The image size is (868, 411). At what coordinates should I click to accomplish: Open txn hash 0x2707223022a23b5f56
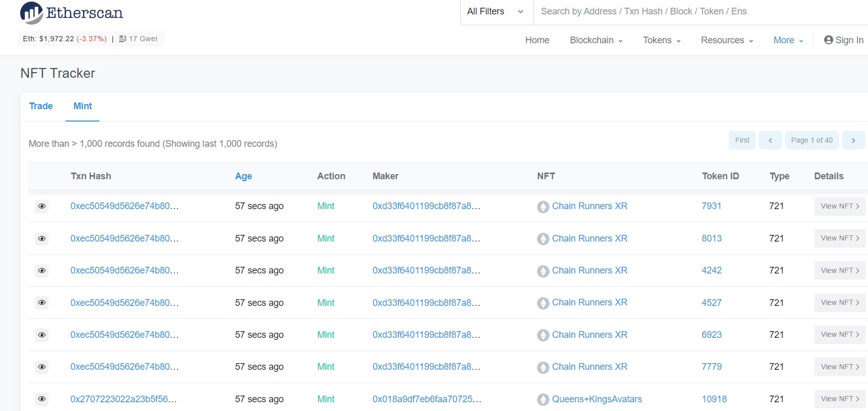[x=124, y=399]
